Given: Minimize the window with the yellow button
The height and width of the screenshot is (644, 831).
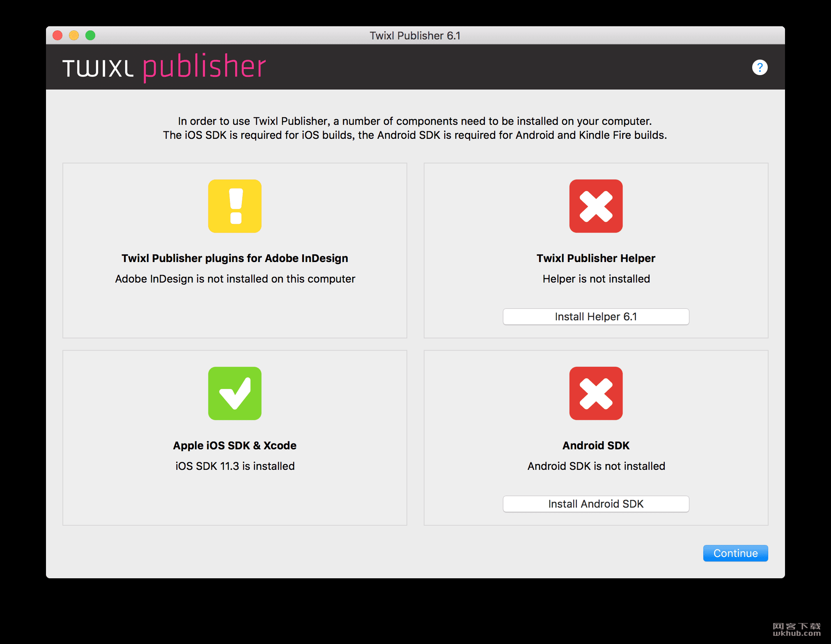Looking at the screenshot, I should (x=74, y=35).
